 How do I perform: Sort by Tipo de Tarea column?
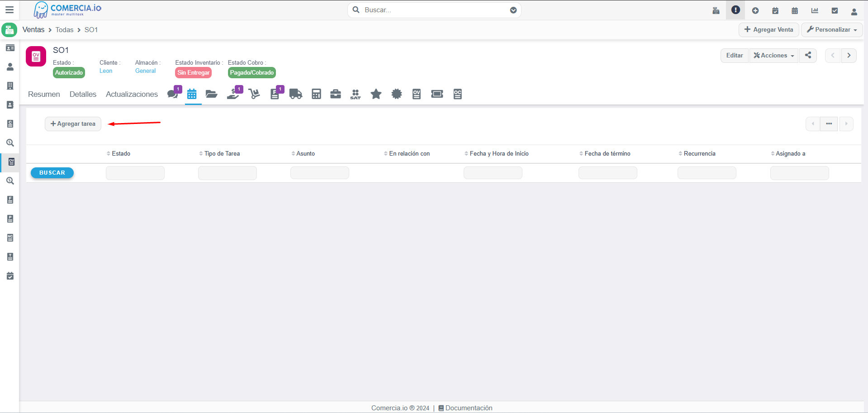(x=219, y=154)
